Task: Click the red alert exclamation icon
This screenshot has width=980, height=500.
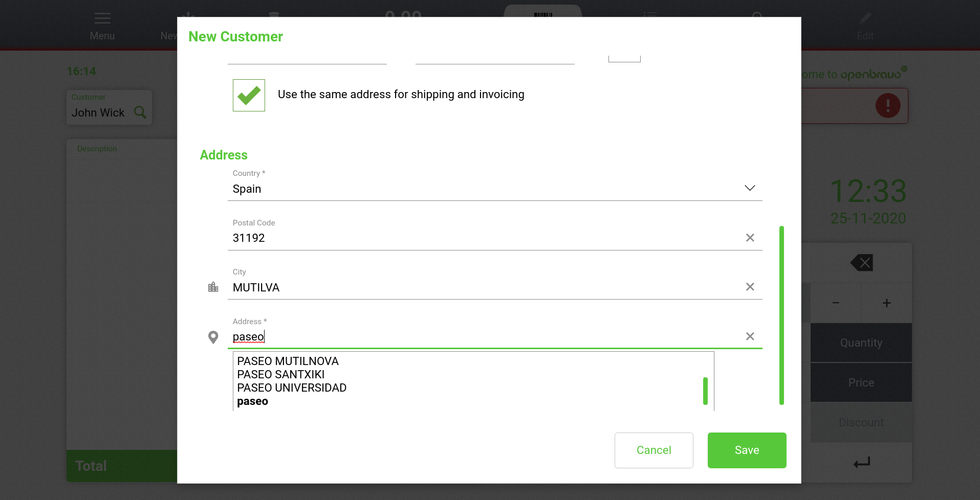Action: (887, 106)
